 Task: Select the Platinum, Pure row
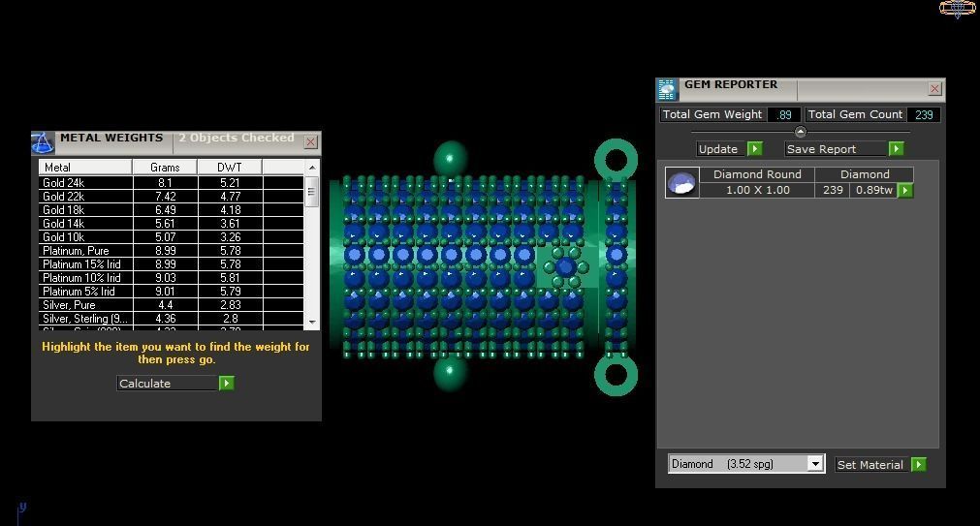click(x=172, y=251)
